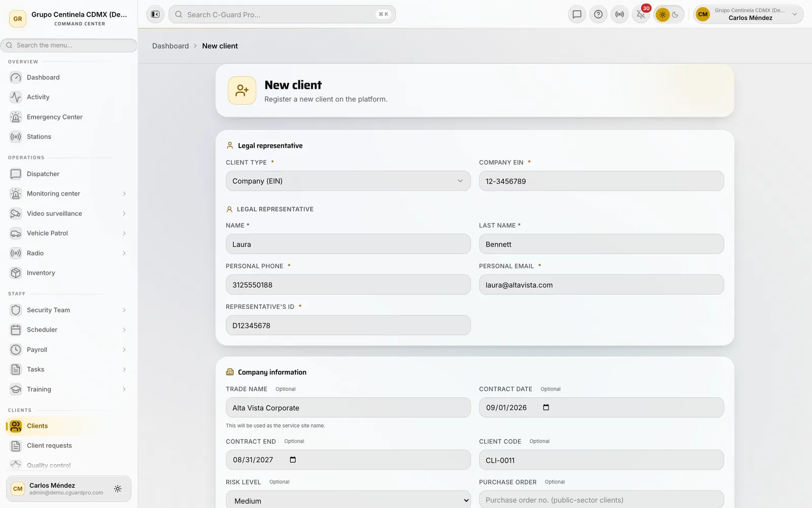This screenshot has height=508, width=812.
Task: Click the Client requests document icon
Action: (x=16, y=446)
